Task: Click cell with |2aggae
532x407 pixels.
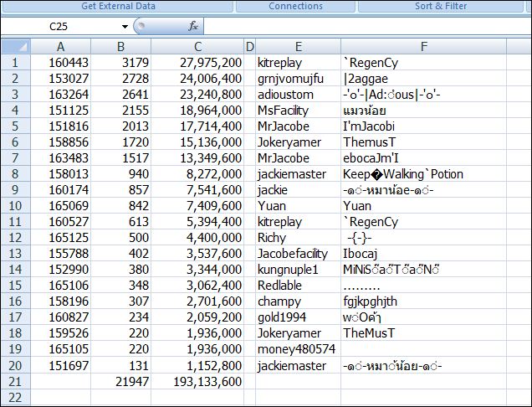Action: tap(424, 79)
